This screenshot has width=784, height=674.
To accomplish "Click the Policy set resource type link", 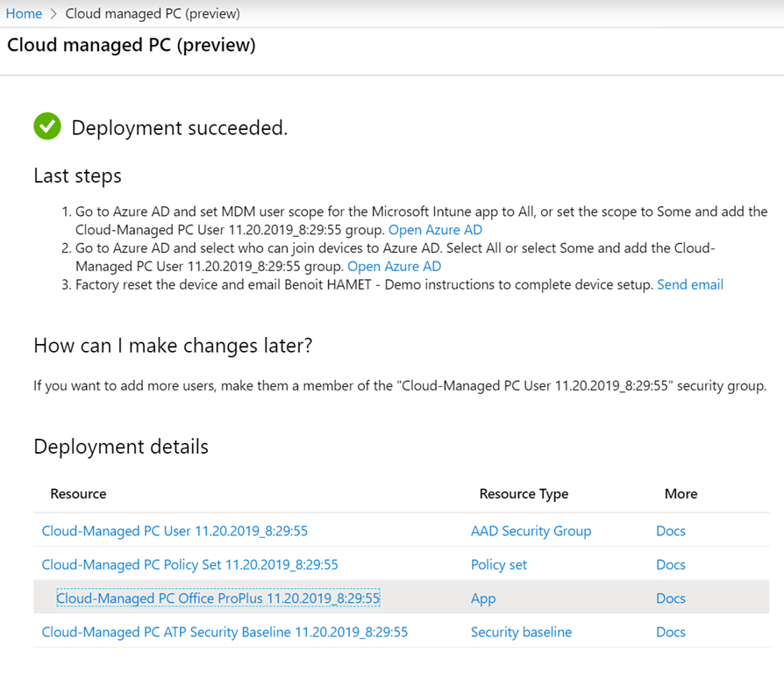I will [x=498, y=564].
